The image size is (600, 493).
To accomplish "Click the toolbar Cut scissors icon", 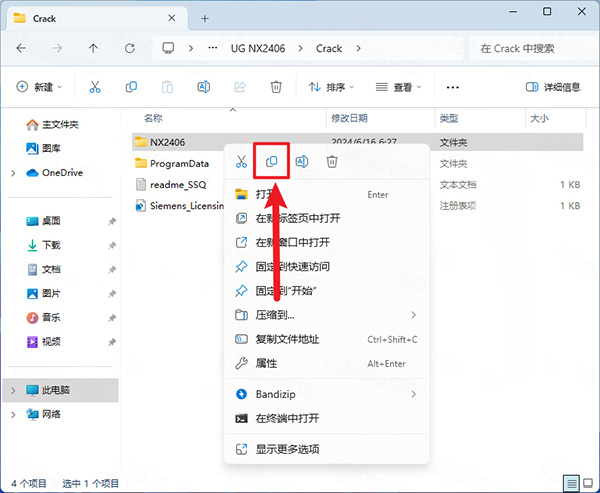I will pos(95,87).
